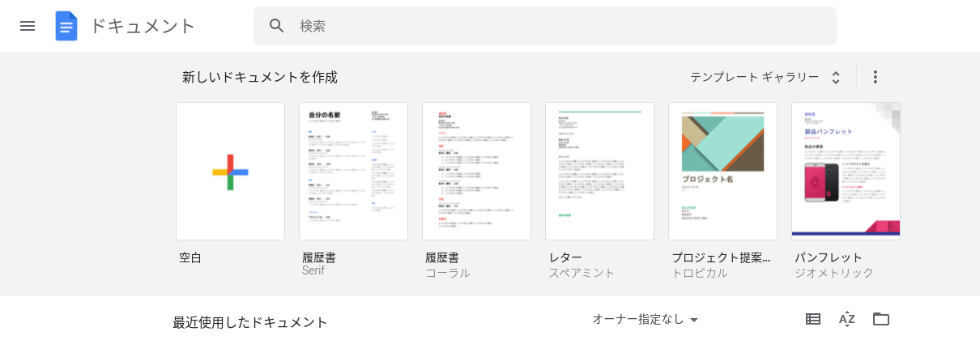The image size is (980, 340).
Task: Open the プロジェクト提案 トロピカル template
Action: pos(722,172)
